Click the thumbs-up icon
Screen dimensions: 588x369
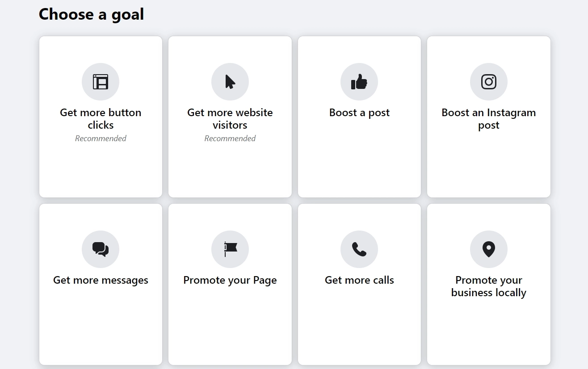(359, 82)
